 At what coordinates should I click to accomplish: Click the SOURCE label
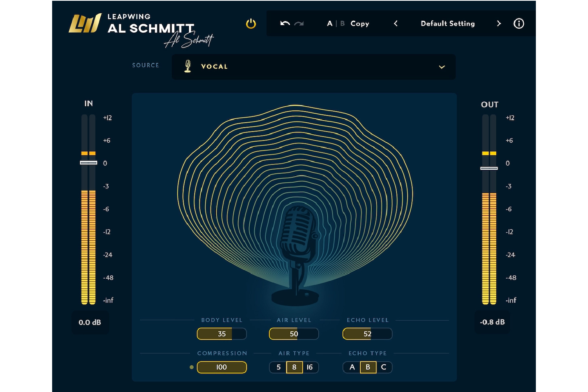tap(145, 65)
